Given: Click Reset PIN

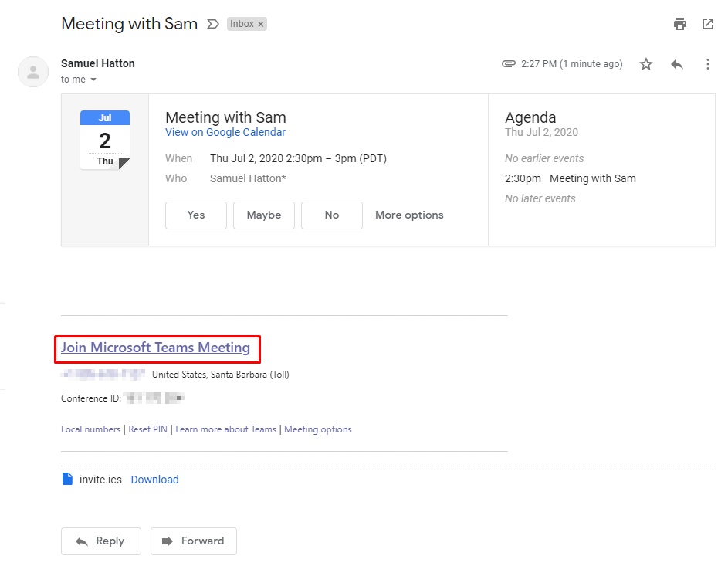Looking at the screenshot, I should 147,429.
